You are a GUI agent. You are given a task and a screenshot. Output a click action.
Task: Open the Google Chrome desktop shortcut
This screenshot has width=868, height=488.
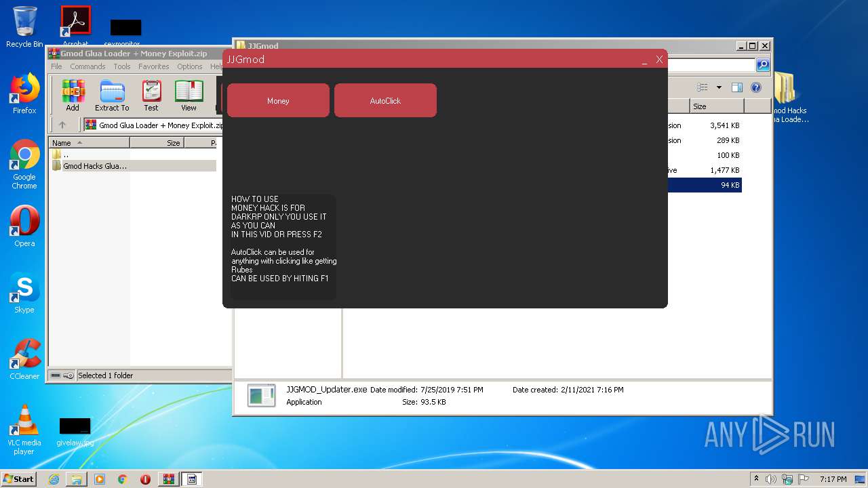(24, 164)
